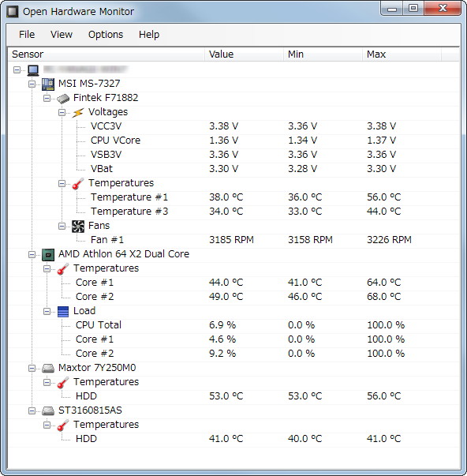Collapse the Fintek F71882 node
This screenshot has width=467, height=476.
47,99
